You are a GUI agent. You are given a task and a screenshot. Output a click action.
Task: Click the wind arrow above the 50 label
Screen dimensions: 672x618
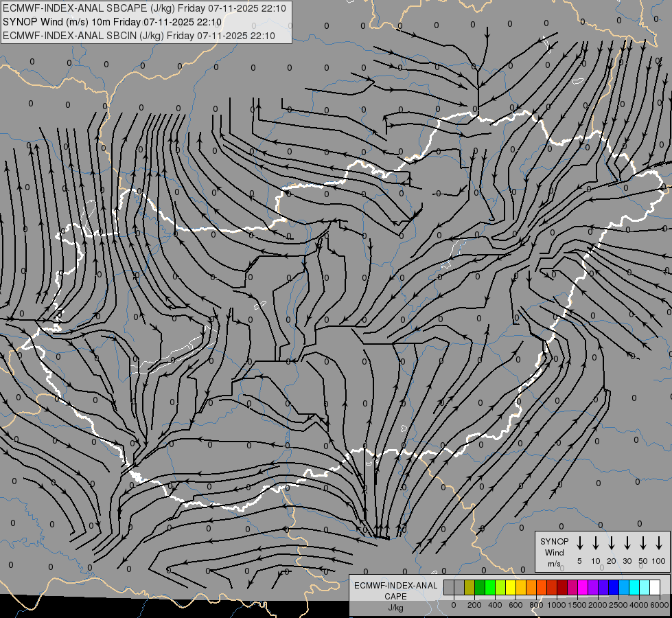click(x=643, y=543)
